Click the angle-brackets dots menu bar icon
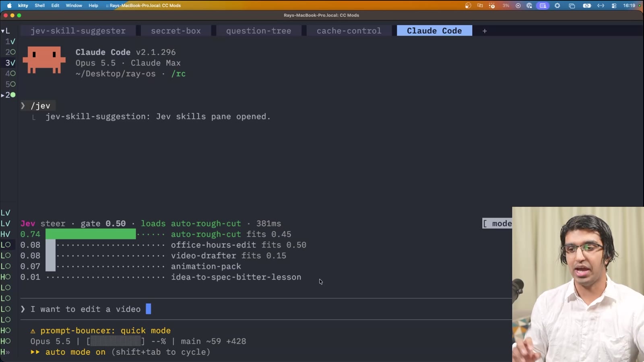 (x=601, y=6)
